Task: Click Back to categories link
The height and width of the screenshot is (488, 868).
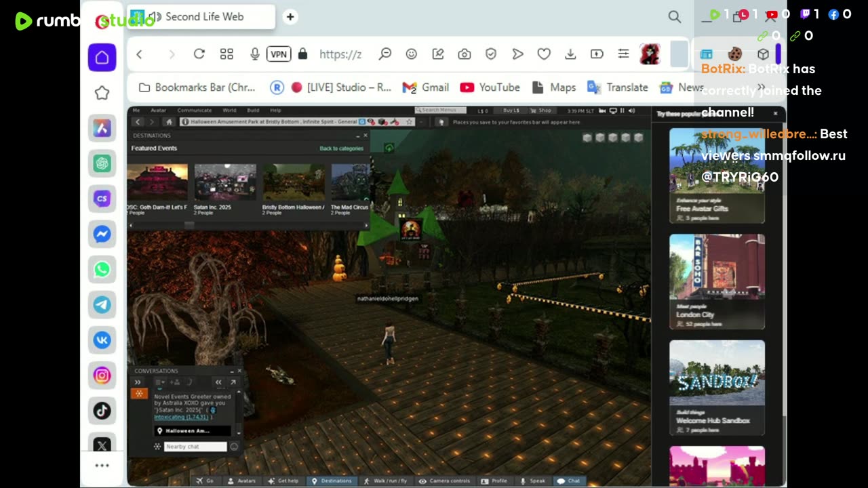Action: point(341,148)
